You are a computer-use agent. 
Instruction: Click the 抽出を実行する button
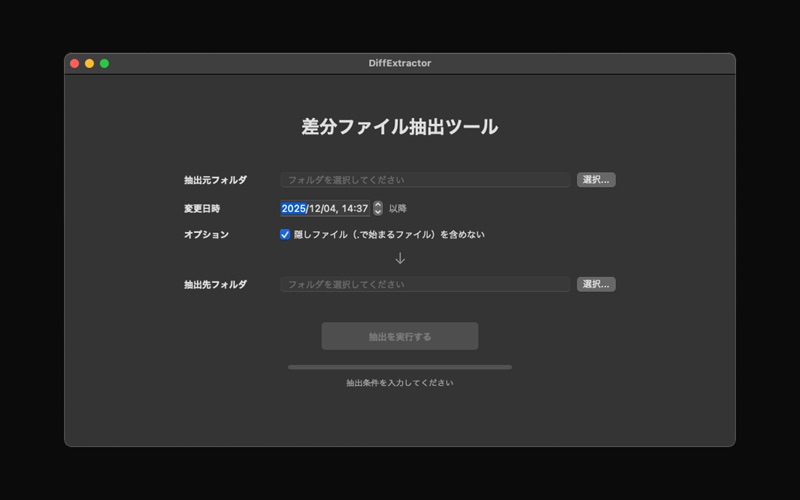399,336
